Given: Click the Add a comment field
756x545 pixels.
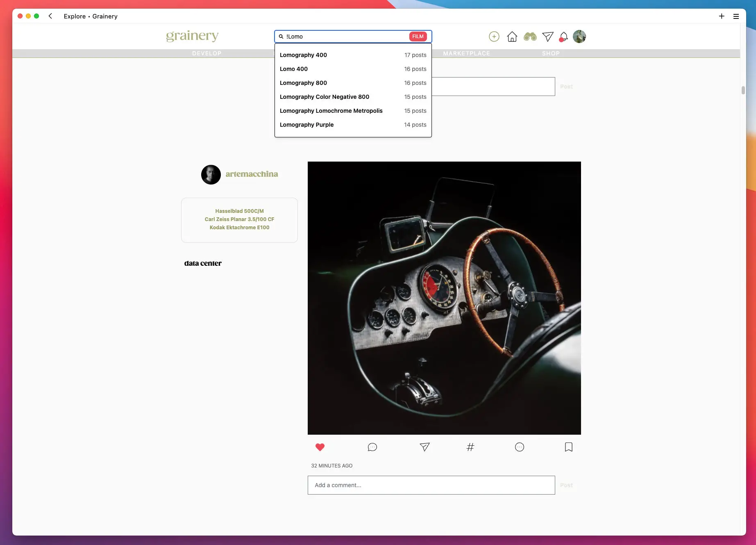Looking at the screenshot, I should 431,485.
